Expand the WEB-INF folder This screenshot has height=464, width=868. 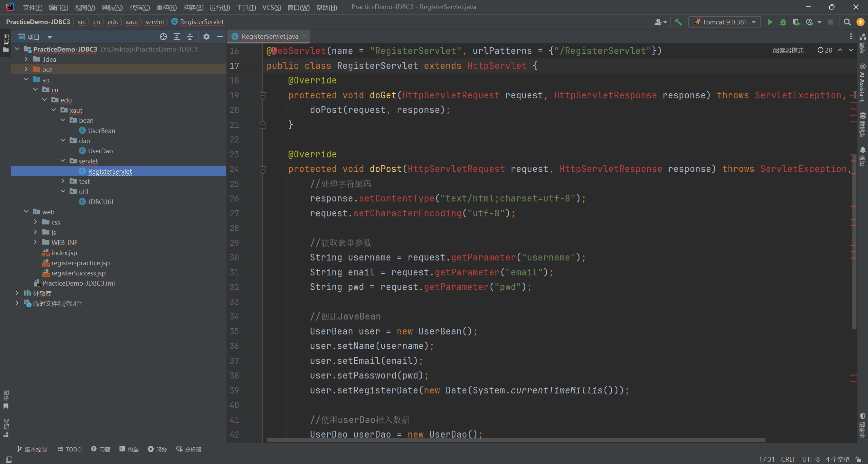tap(35, 242)
